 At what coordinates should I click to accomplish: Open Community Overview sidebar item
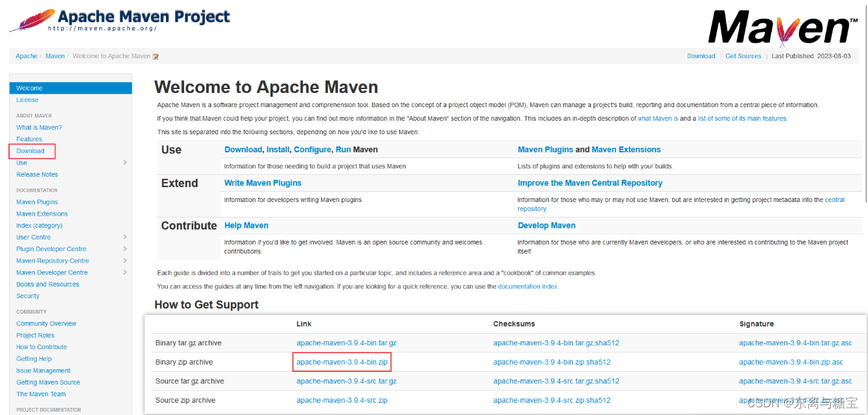46,324
